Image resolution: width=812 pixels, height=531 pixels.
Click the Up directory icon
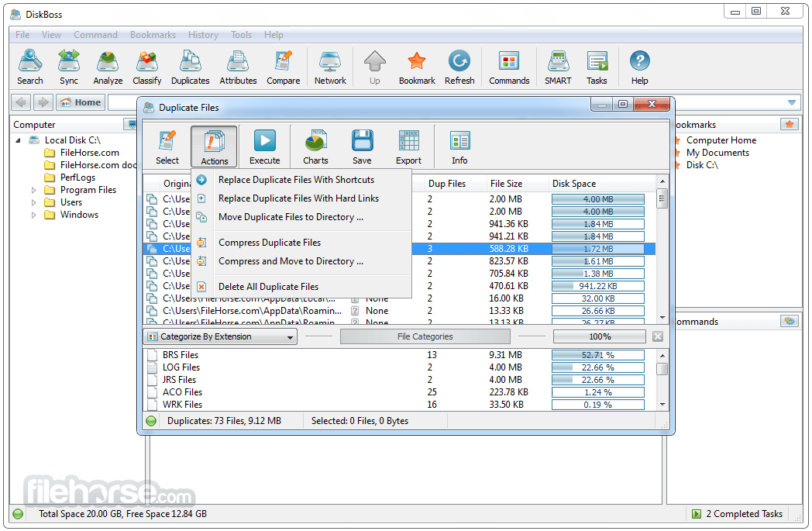click(x=375, y=67)
